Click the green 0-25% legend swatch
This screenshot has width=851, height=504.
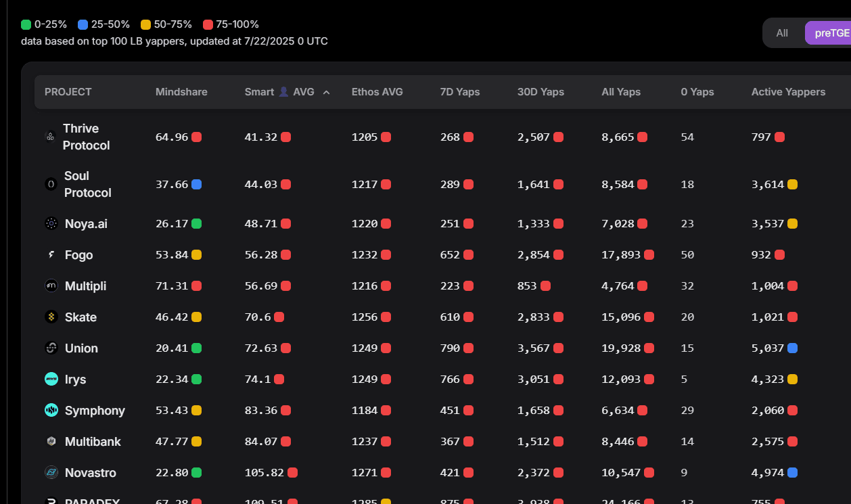pos(26,24)
